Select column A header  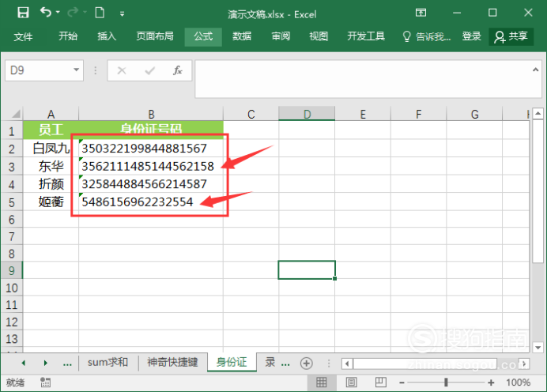pos(51,114)
